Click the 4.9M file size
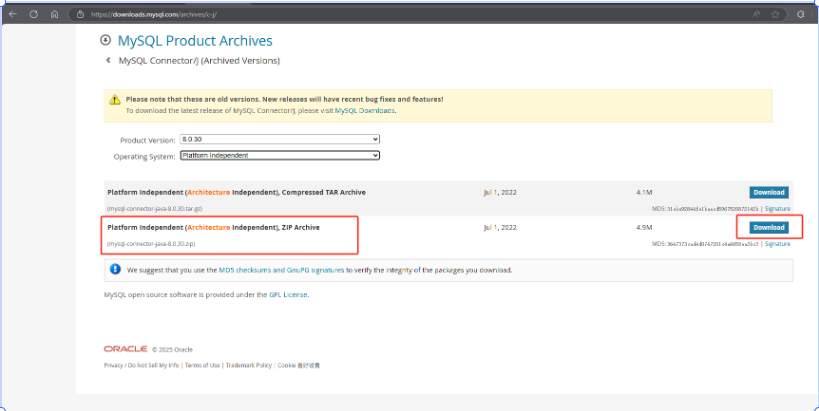The height and width of the screenshot is (411, 819). (x=644, y=228)
